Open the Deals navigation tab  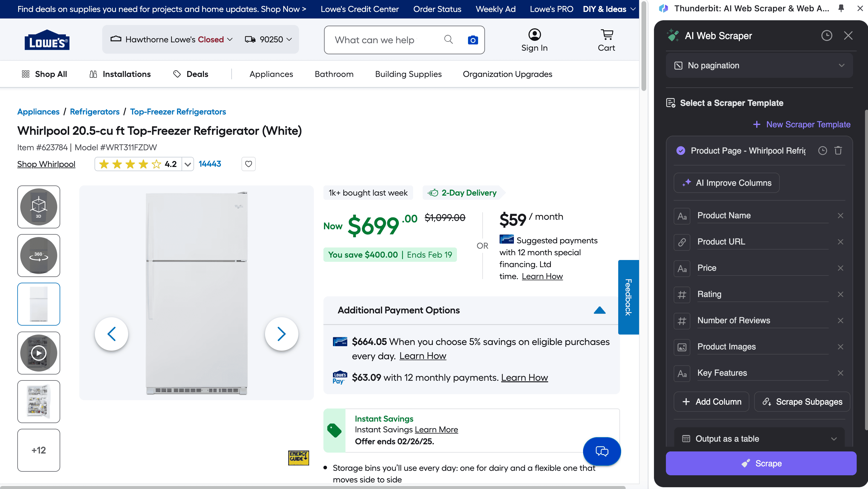[191, 74]
